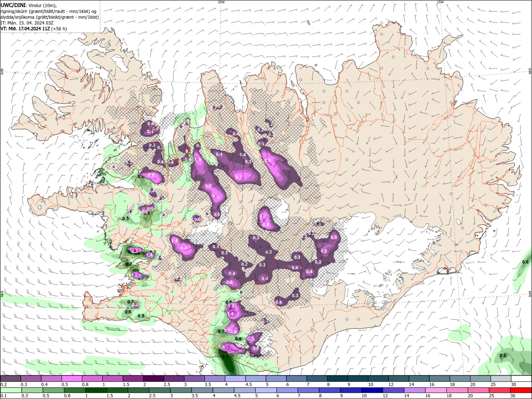Select the 'rigning/skúrir' legend description line

coord(49,11)
